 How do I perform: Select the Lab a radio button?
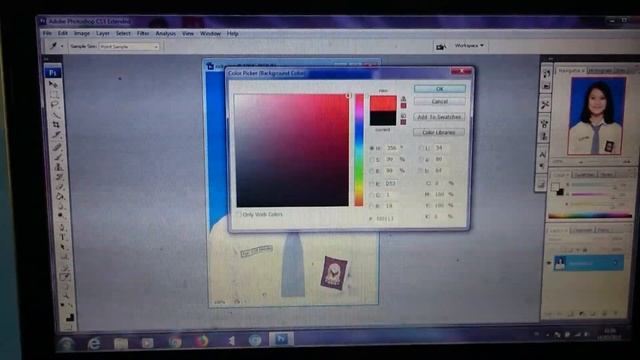(x=421, y=160)
